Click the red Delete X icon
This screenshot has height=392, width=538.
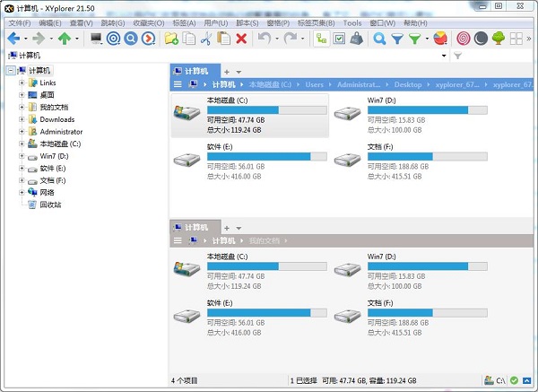(x=241, y=39)
